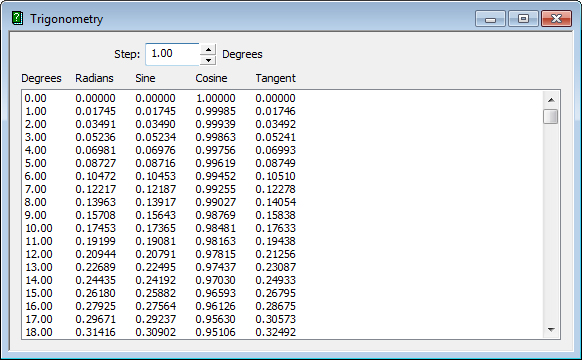Click the cosine value 0.98481
This screenshot has height=360, width=582.
pos(215,228)
